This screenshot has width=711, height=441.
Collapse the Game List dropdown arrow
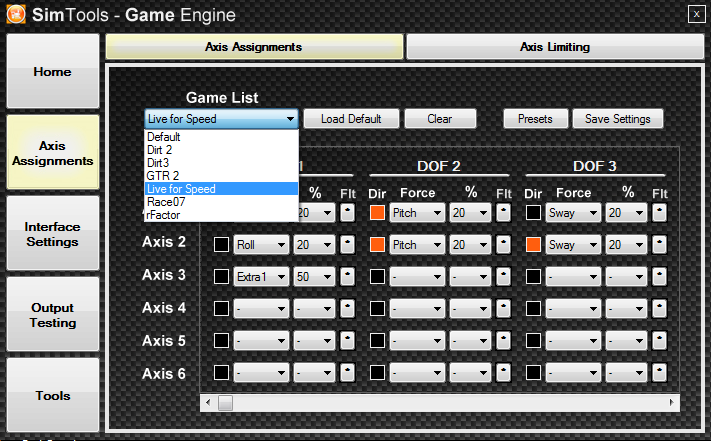290,119
